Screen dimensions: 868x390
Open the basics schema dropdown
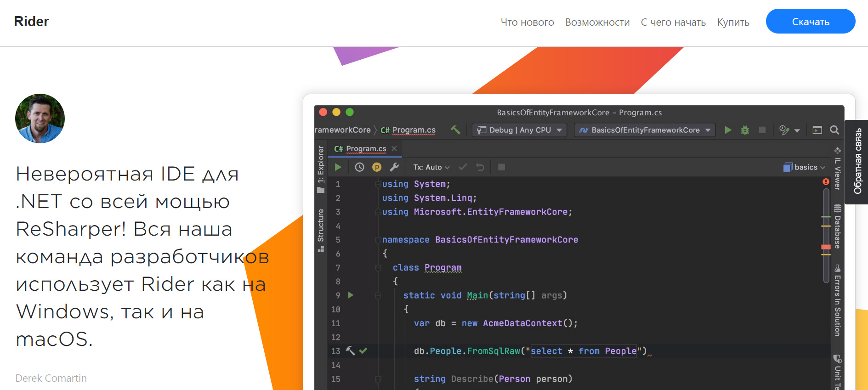pos(805,167)
